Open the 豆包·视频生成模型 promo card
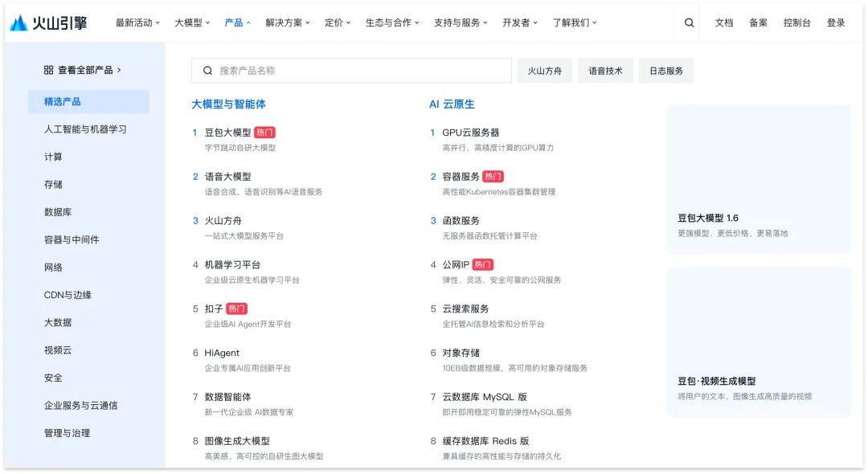The width and height of the screenshot is (868, 474). point(759,342)
